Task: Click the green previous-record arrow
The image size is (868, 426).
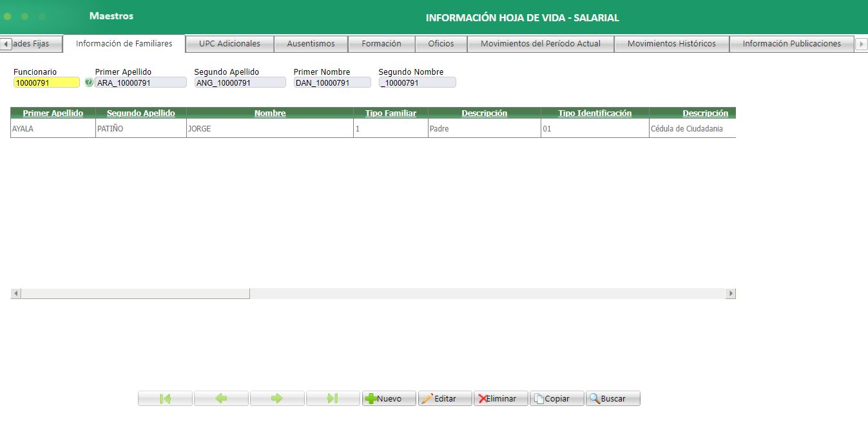Action: coord(221,398)
